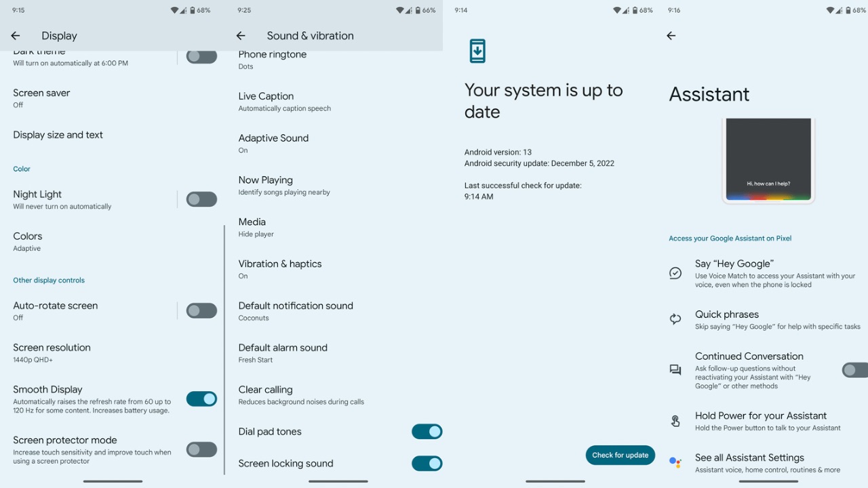The image size is (868, 488).
Task: Tap battery icon on Display screen status bar
Action: 193,10
